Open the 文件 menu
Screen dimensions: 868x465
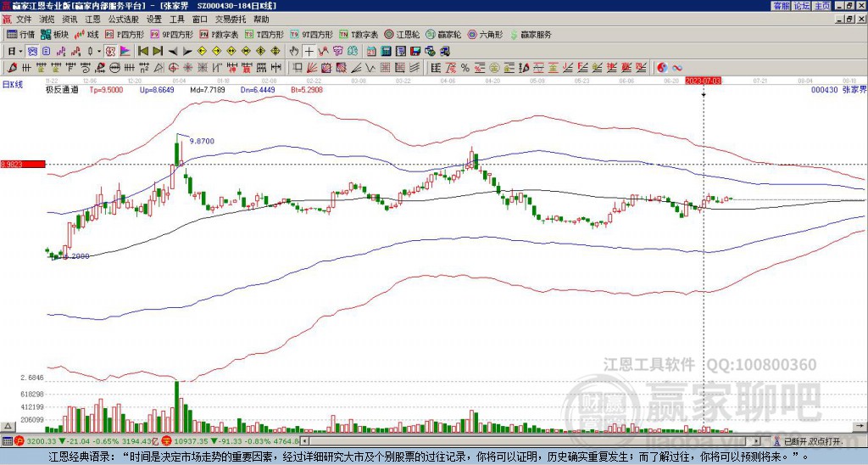pyautogui.click(x=24, y=20)
